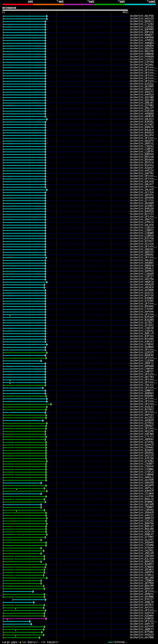The image size is (158, 644).
Task: Click hit label UniRef100_B9F436
Action: click(142, 32)
